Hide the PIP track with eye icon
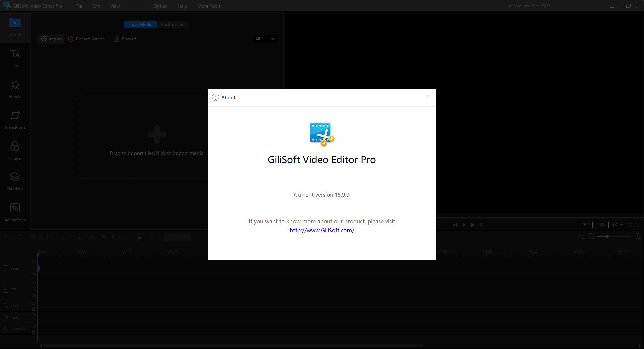The image size is (644, 349). (x=34, y=283)
